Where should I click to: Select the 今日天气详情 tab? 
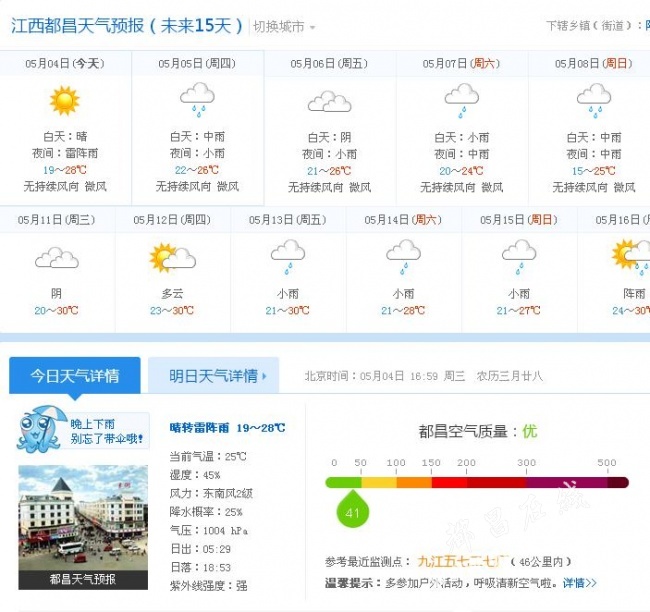click(75, 376)
